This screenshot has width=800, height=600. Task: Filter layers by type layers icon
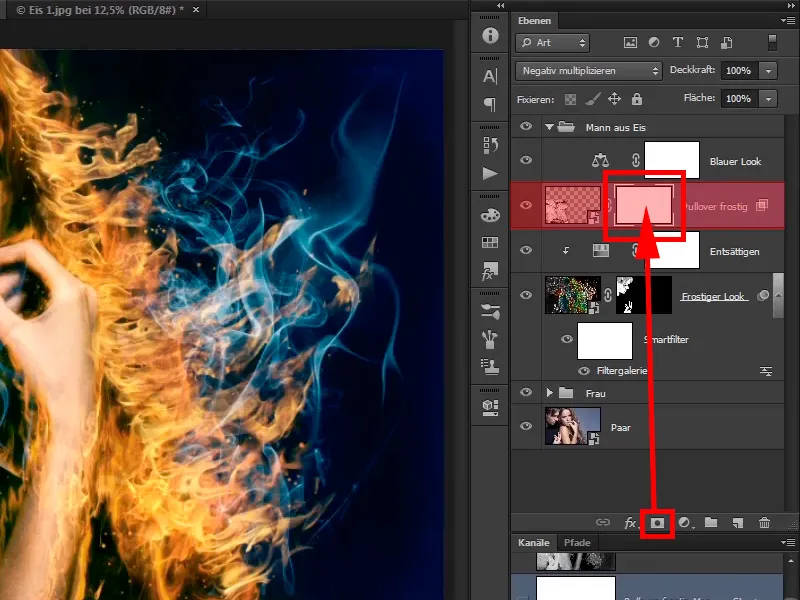(x=678, y=42)
